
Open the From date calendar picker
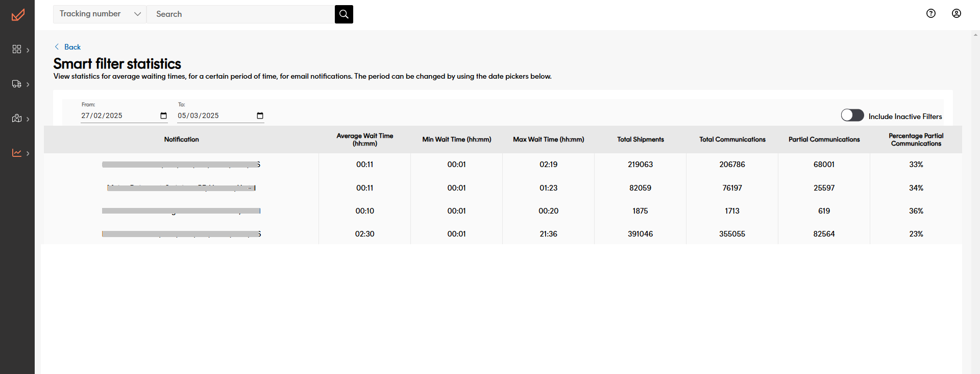163,116
